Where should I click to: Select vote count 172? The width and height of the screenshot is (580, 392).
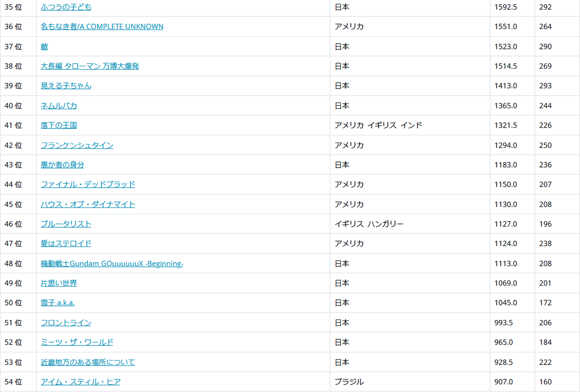click(x=545, y=303)
